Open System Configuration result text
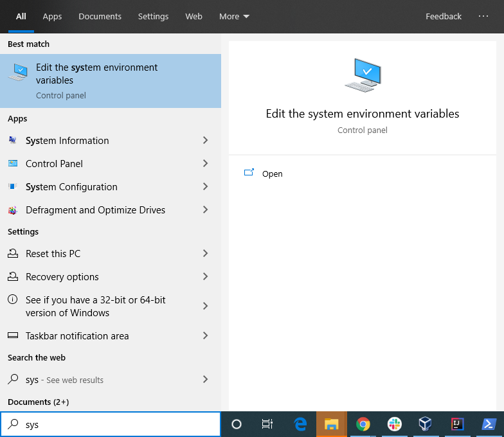This screenshot has width=504, height=437. (71, 186)
